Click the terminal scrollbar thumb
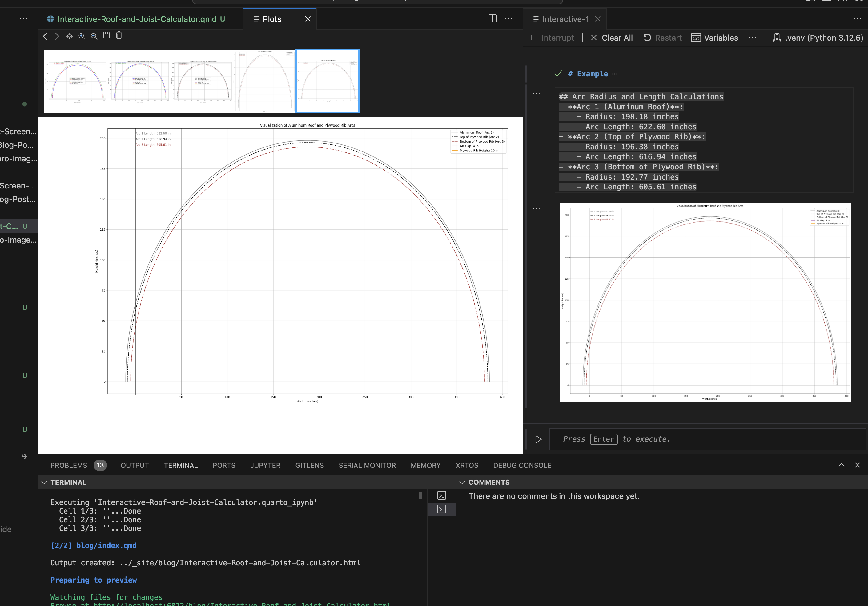Screen dimensions: 868x606 (x=420, y=495)
